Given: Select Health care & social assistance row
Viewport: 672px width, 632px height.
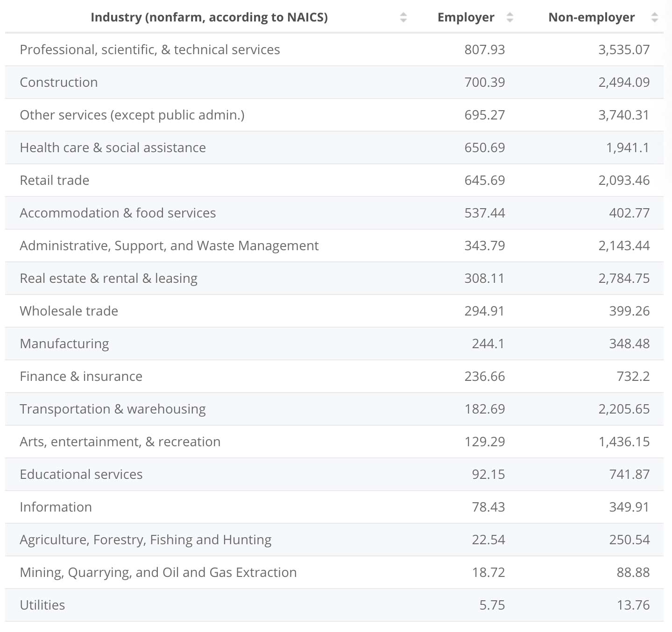Looking at the screenshot, I should [113, 148].
